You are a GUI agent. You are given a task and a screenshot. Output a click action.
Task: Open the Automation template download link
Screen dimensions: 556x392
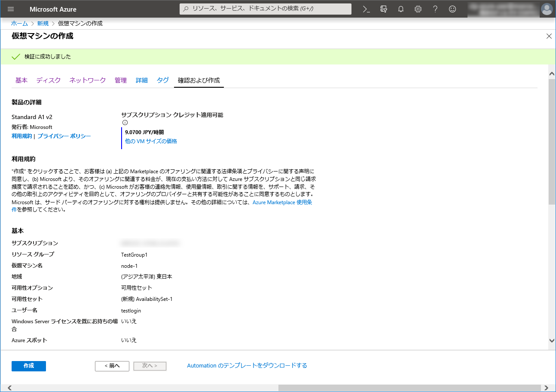[247, 366]
